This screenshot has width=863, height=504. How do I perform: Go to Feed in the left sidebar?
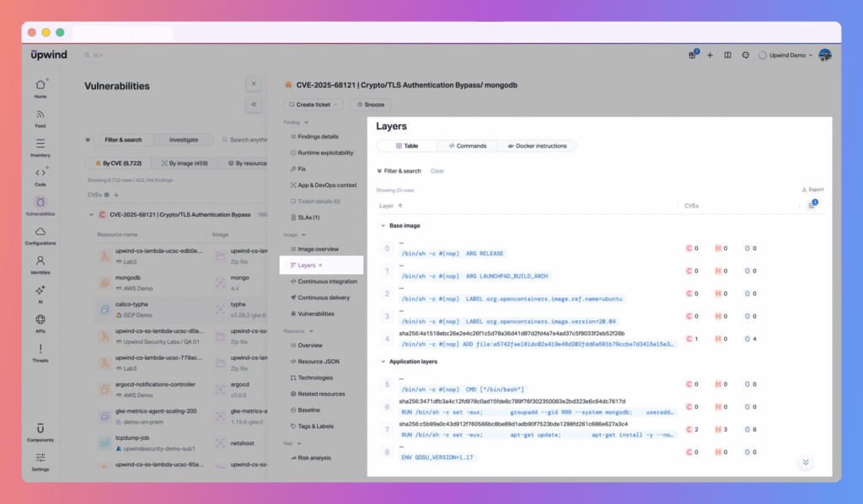tap(40, 115)
